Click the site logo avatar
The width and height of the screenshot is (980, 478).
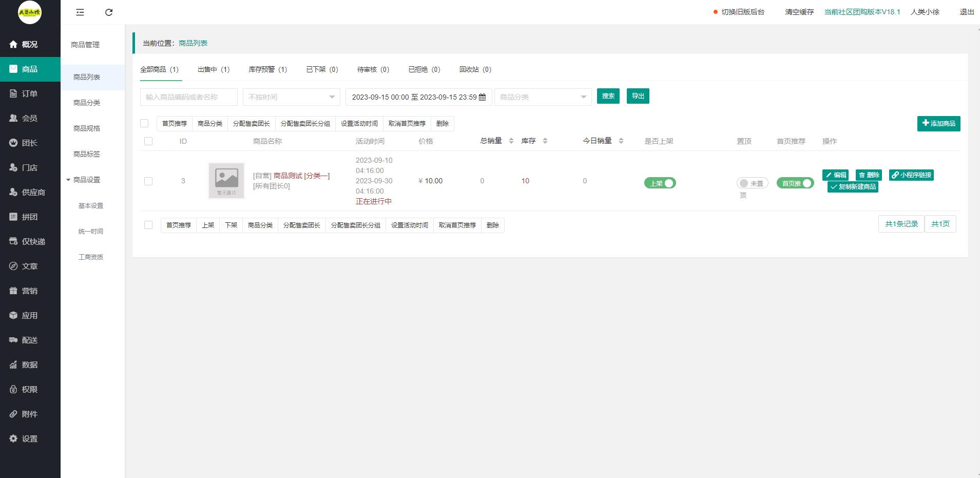point(30,12)
